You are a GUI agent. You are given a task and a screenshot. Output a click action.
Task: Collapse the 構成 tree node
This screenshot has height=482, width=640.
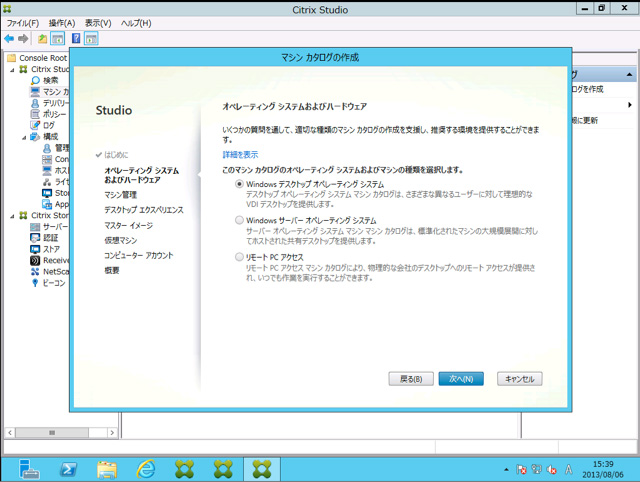pyautogui.click(x=24, y=137)
